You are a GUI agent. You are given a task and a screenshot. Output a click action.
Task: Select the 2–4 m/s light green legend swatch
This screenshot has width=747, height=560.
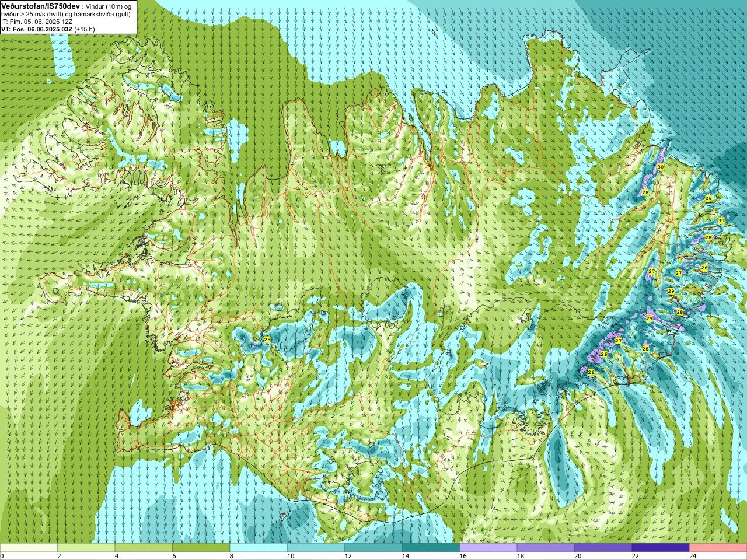click(x=86, y=548)
